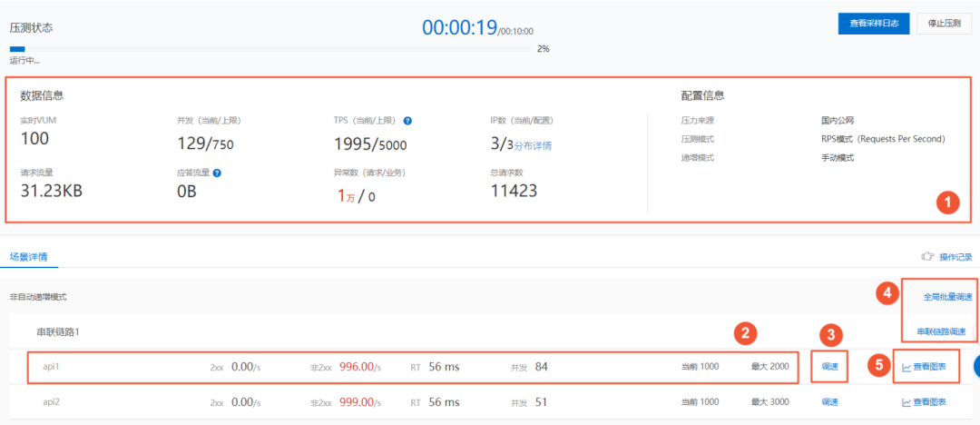Click the 操作记录 pointing hand icon
This screenshot has width=980, height=425.
tap(927, 257)
